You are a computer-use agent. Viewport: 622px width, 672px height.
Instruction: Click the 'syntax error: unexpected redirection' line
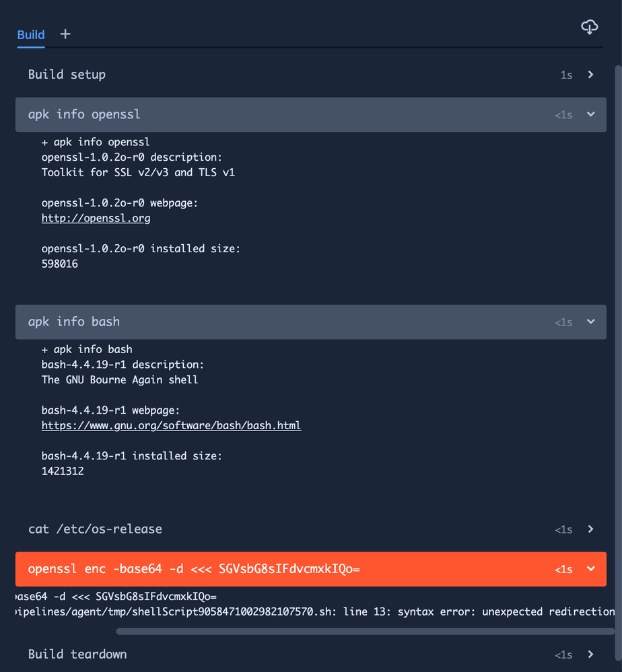[315, 612]
